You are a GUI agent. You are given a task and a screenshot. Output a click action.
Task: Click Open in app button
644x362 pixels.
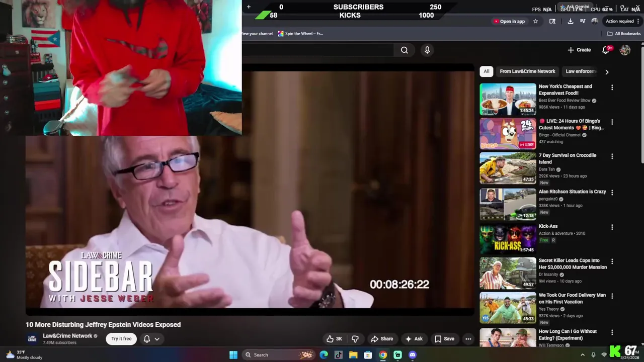509,21
